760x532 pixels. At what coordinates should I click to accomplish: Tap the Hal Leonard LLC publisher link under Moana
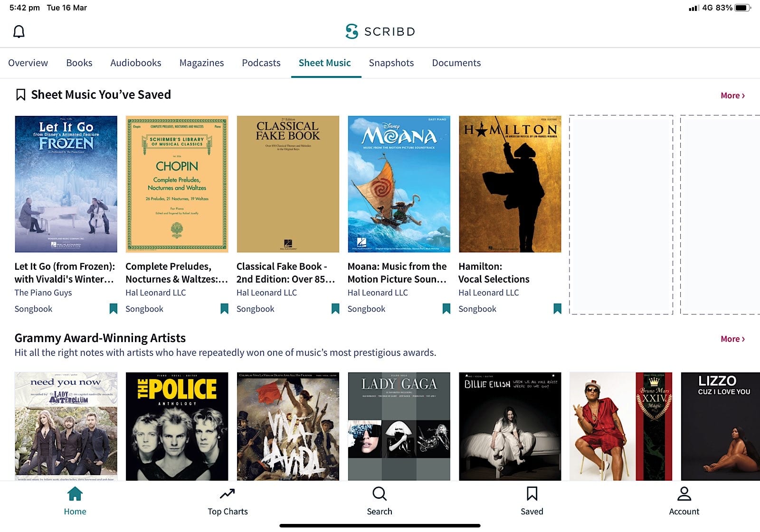point(378,293)
